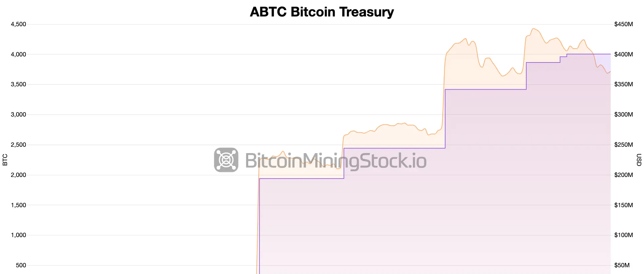Click the 4,500 BTC axis label
This screenshot has width=644, height=274.
pos(18,24)
